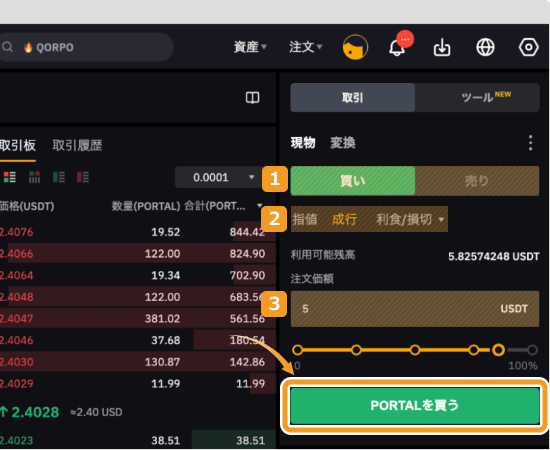Select the 変換 tab
550x450 pixels.
[343, 143]
